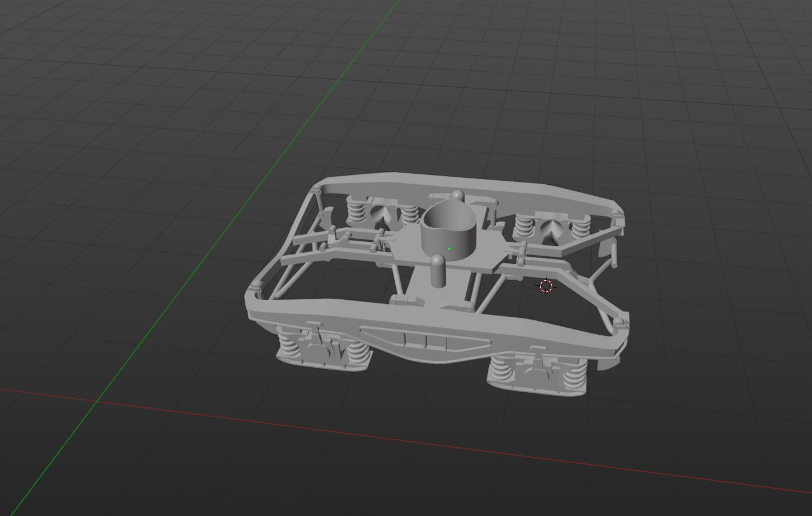Click the red-white 3D cursor crosshair
Image resolution: width=812 pixels, height=516 pixels.
[546, 286]
